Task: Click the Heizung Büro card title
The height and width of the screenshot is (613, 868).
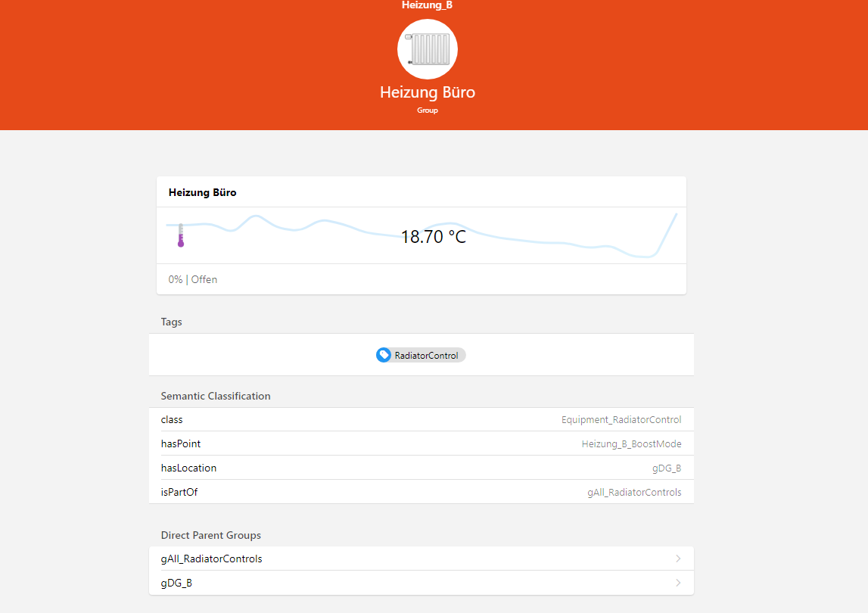Action: click(x=203, y=193)
